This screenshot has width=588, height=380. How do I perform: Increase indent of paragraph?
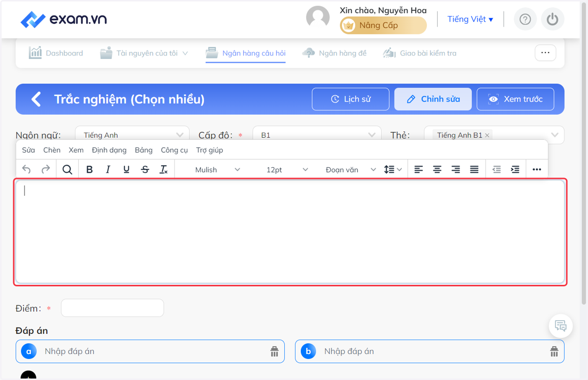(x=515, y=170)
